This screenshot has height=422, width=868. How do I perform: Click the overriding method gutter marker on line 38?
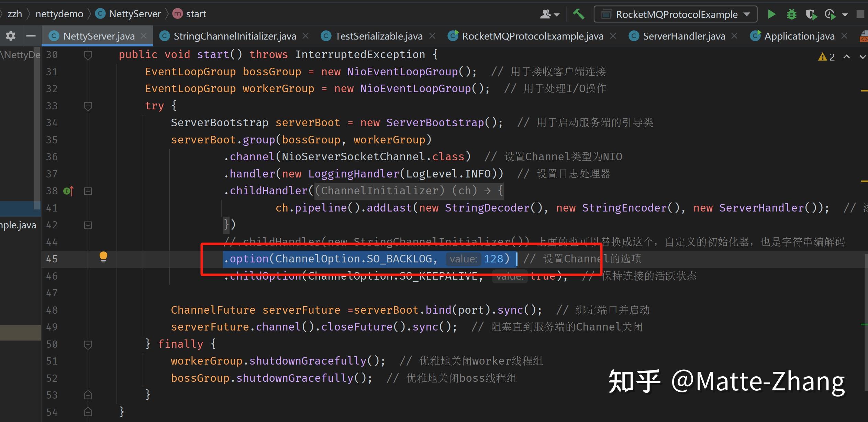click(x=68, y=191)
